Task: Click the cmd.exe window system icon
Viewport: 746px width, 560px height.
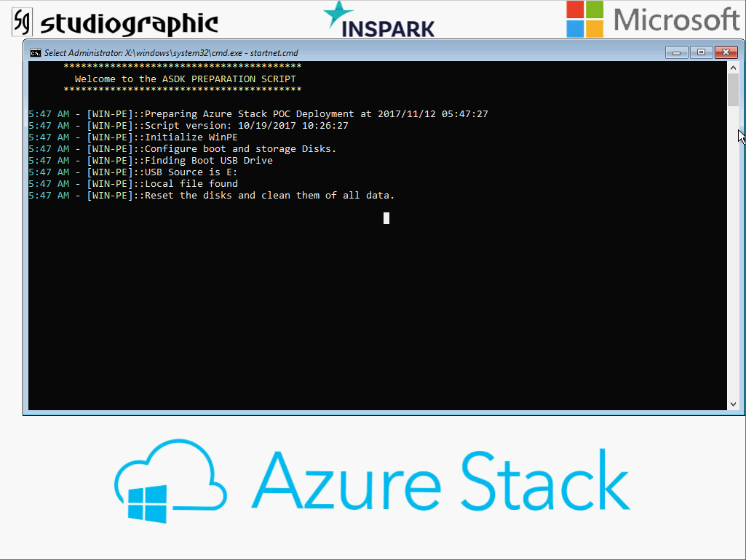Action: click(x=35, y=53)
